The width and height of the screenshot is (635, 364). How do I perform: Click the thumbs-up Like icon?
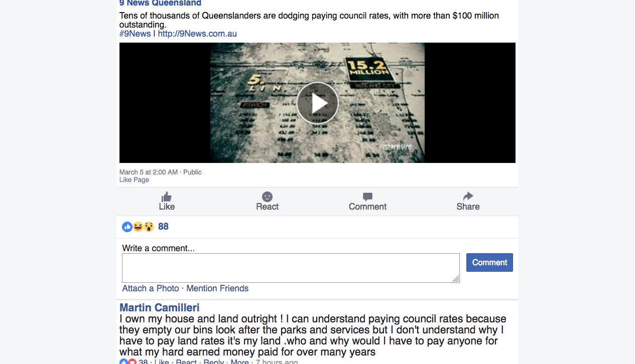pyautogui.click(x=167, y=197)
